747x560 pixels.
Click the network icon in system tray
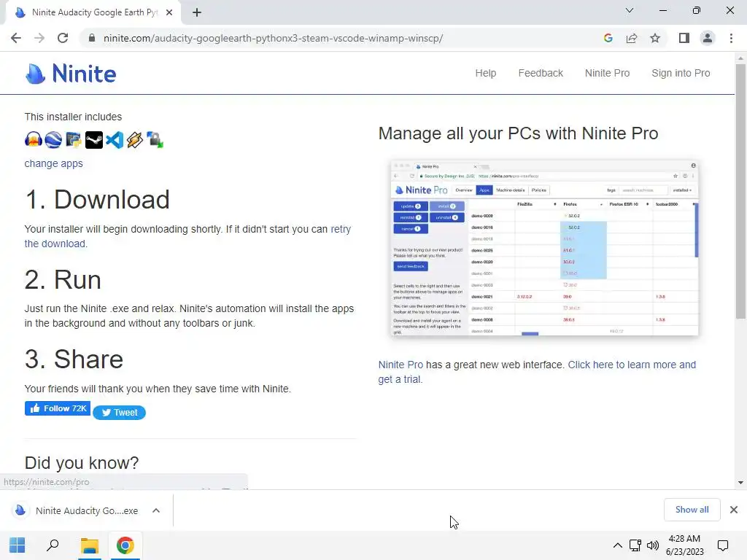[635, 545]
